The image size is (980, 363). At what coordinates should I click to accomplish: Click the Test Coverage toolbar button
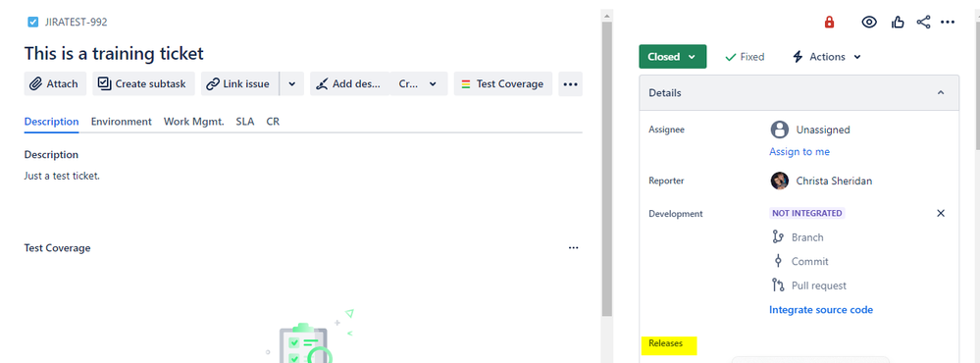(x=503, y=83)
